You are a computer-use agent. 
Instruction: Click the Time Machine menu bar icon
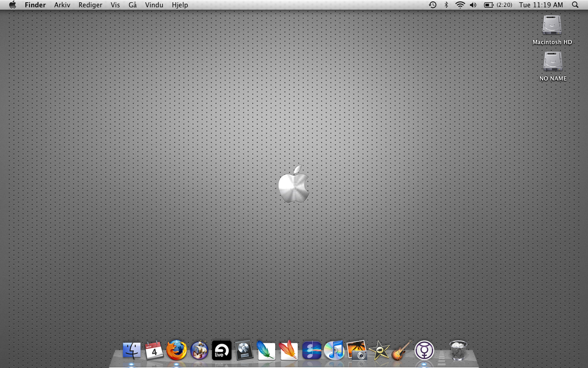[x=433, y=5]
